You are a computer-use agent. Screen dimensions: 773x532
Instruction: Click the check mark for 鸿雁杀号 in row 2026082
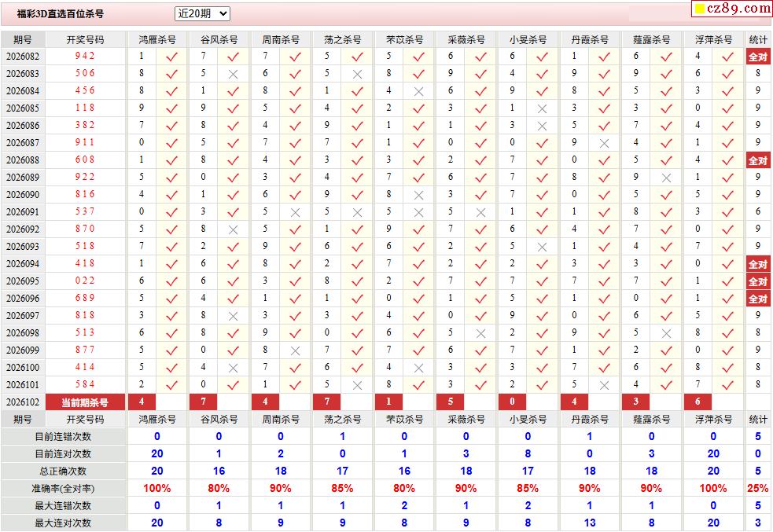click(171, 57)
